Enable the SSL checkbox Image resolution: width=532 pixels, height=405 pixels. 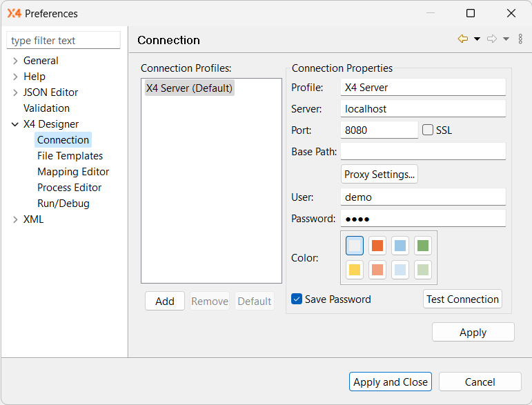point(428,130)
